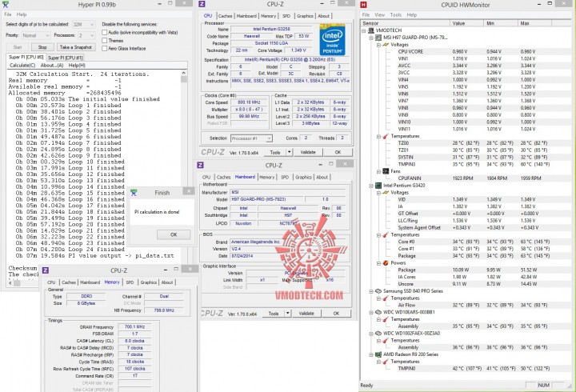This screenshot has width=576, height=392.
Task: Click the Hyper PI app icon in title bar
Action: tap(5, 5)
